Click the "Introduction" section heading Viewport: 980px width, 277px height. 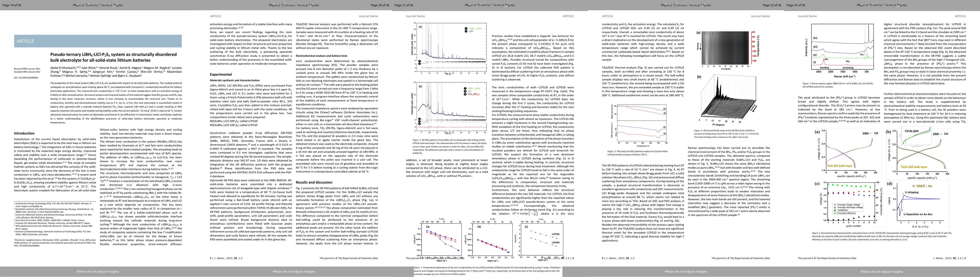(24, 133)
